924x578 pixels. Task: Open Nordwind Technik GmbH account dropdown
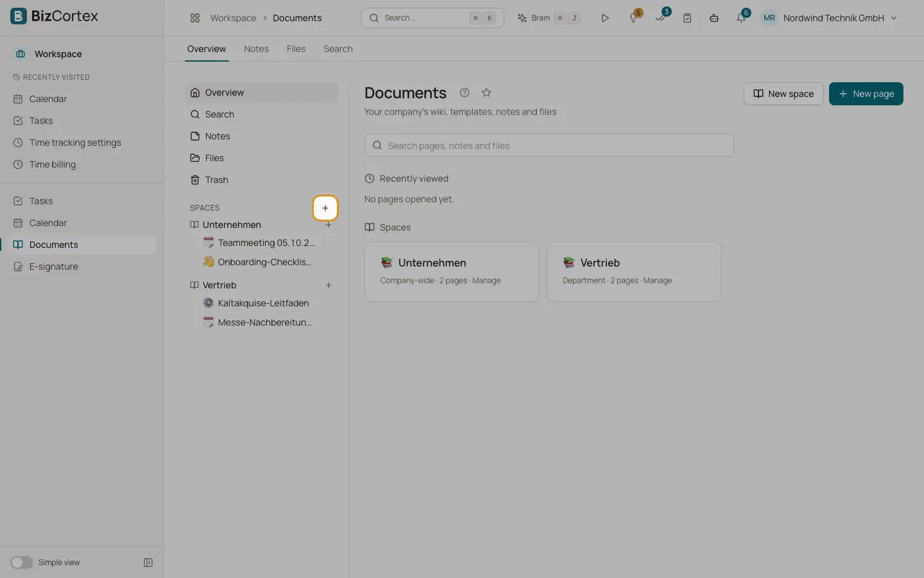[829, 18]
